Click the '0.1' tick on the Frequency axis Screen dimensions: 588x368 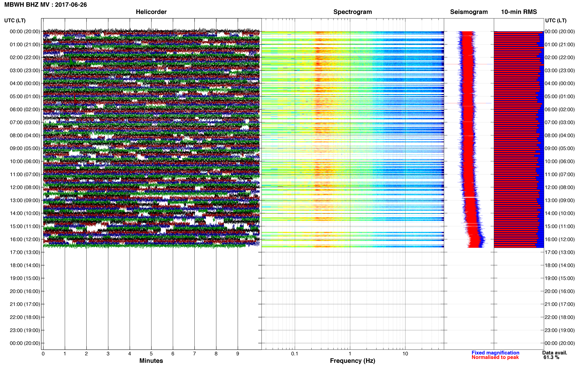(x=295, y=354)
